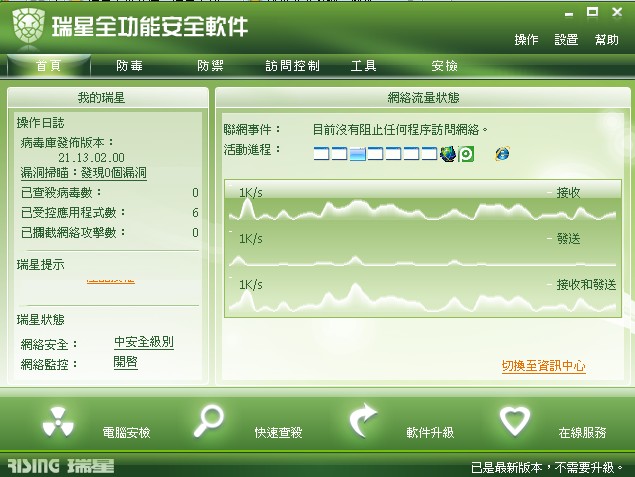Click the 操作日誌 heading

(x=40, y=123)
